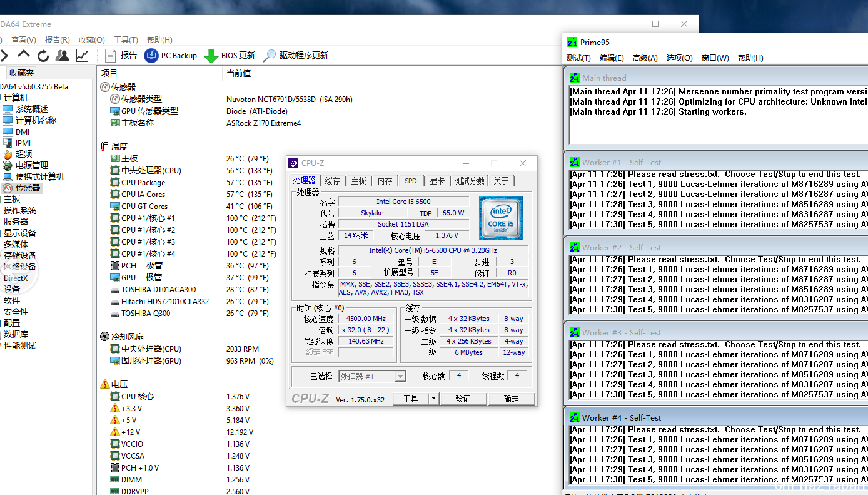Select IPMI in the sidebar tree
868x495 pixels.
click(23, 143)
